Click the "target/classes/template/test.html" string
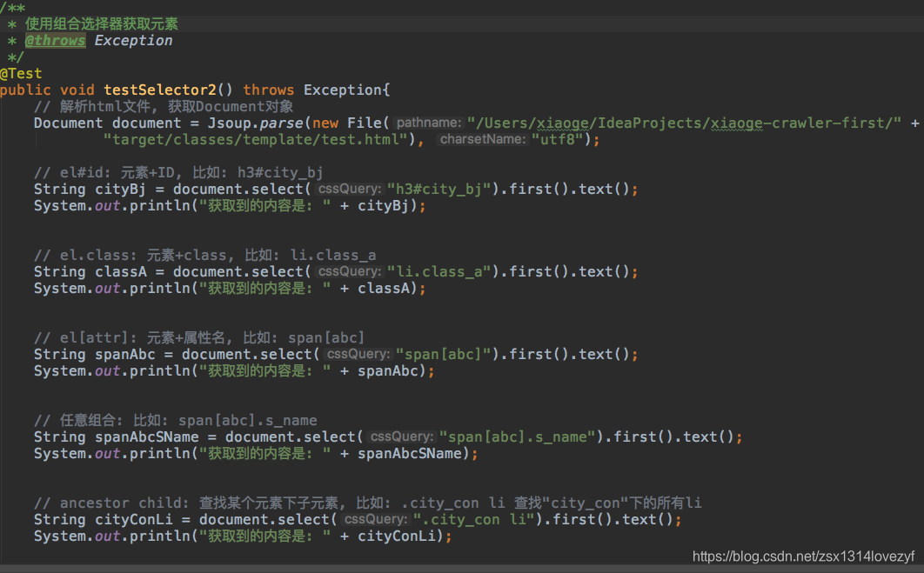Image resolution: width=924 pixels, height=573 pixels. coord(256,140)
